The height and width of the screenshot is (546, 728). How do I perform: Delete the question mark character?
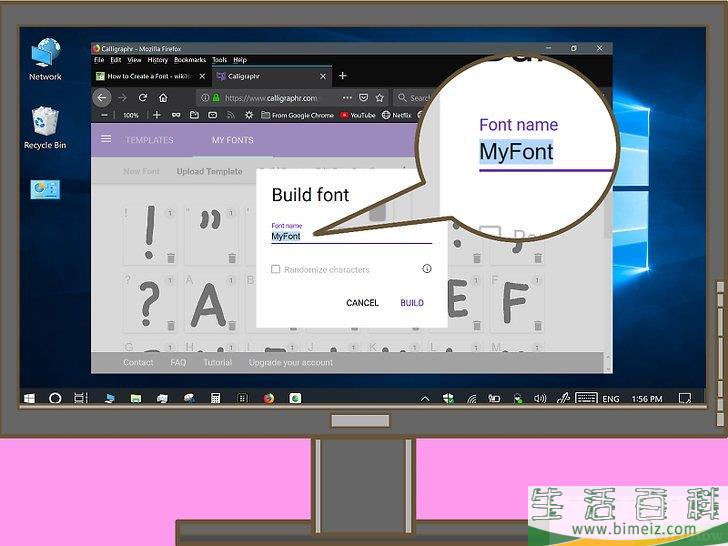coord(171,325)
